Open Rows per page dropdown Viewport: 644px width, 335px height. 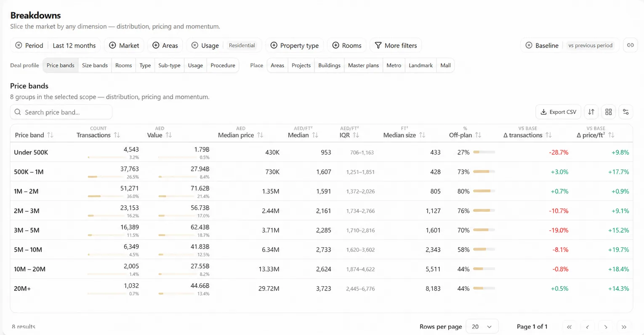point(482,327)
